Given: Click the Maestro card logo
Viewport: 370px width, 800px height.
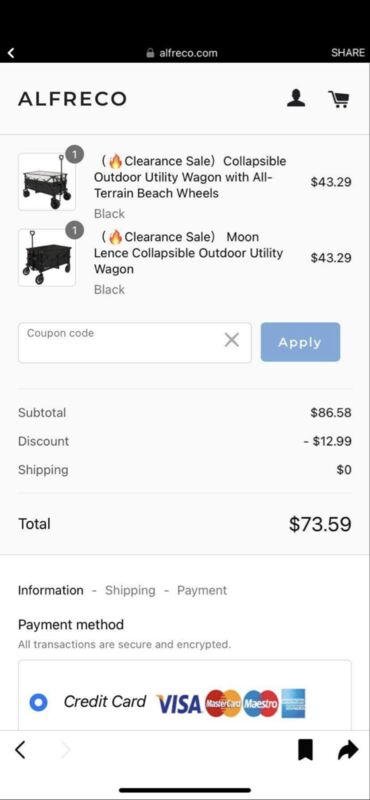Looking at the screenshot, I should 261,704.
